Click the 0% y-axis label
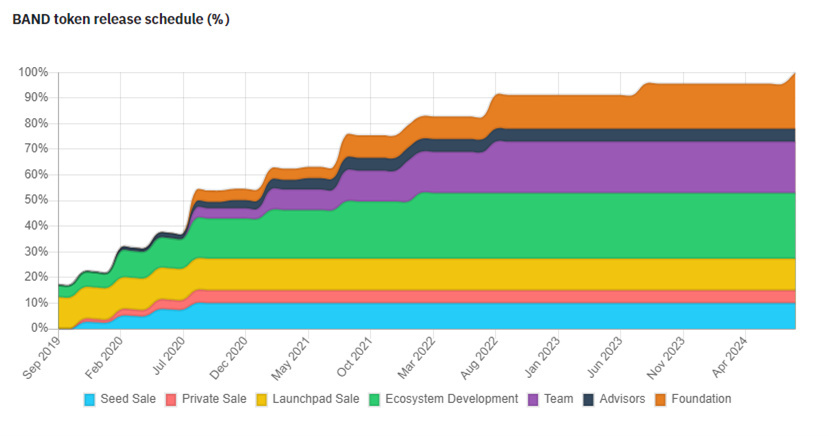 [39, 328]
